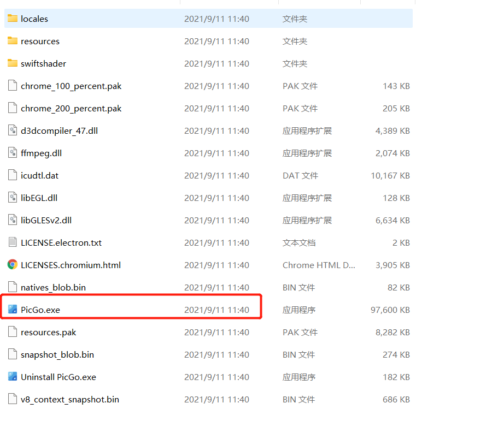Click the locales folder icon
The width and height of the screenshot is (504, 421).
(13, 19)
